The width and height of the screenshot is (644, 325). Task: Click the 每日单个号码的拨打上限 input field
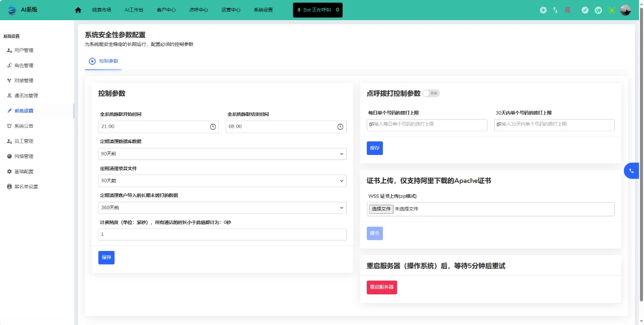point(427,125)
